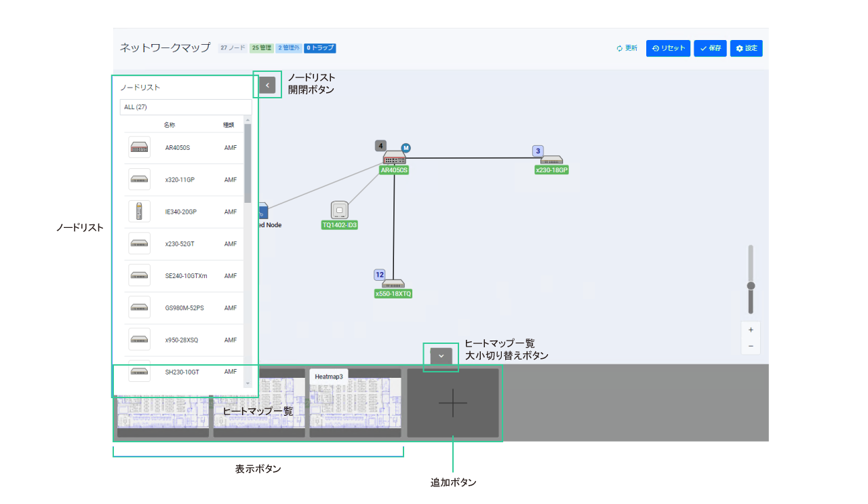Click the 保存 save button

click(710, 48)
